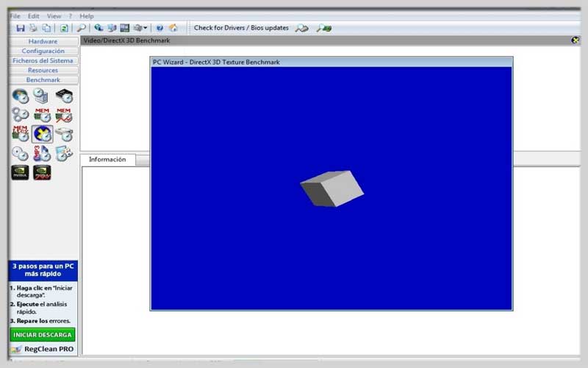Select the CD/DVD disc benchmark icon
The height and width of the screenshot is (368, 588).
coord(20,154)
